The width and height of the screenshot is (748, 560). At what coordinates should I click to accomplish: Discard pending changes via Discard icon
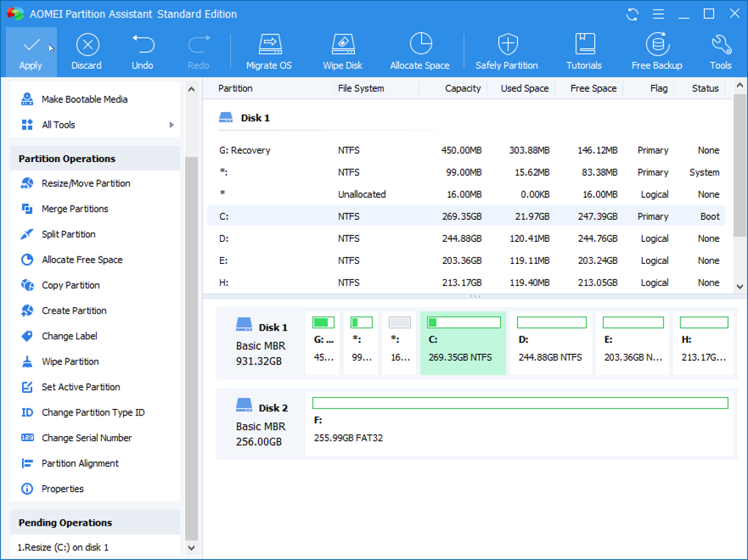click(87, 45)
